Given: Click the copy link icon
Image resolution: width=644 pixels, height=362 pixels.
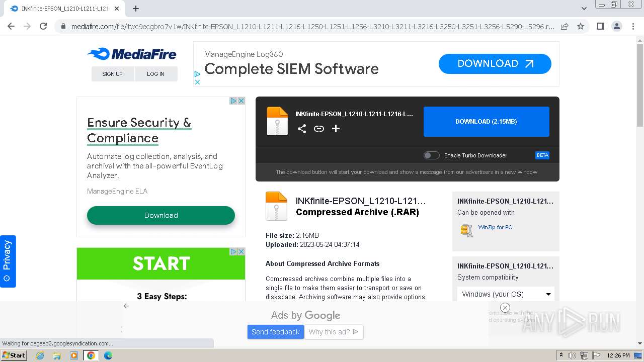Looking at the screenshot, I should 318,129.
